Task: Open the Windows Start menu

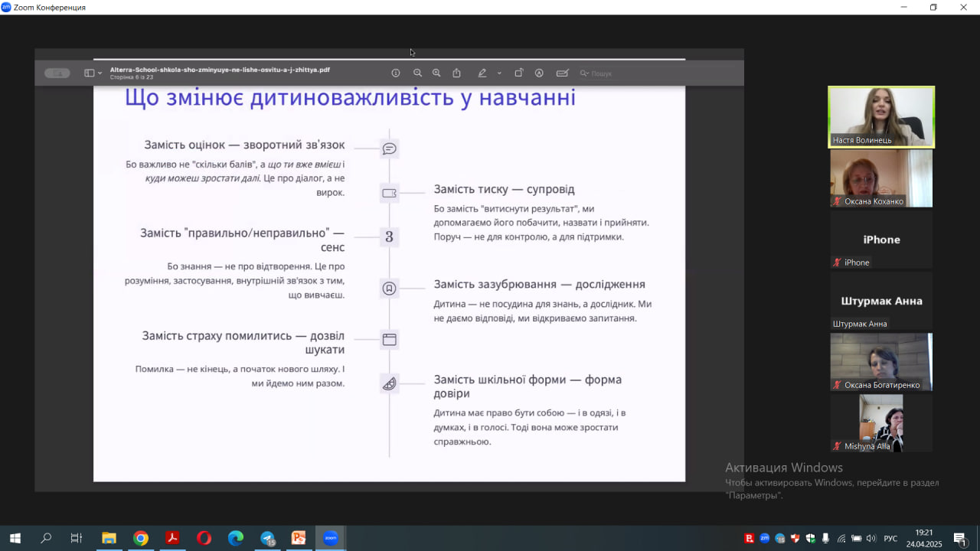Action: point(15,538)
